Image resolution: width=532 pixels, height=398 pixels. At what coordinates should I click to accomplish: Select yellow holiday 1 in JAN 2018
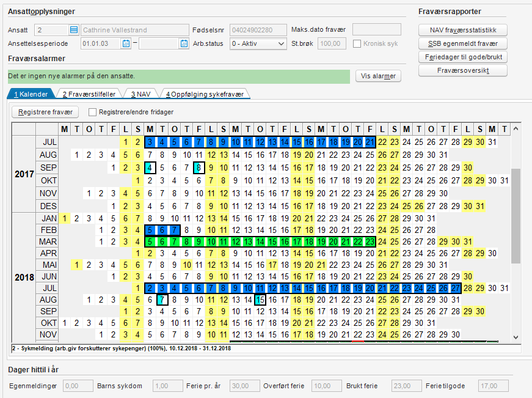[x=65, y=218]
